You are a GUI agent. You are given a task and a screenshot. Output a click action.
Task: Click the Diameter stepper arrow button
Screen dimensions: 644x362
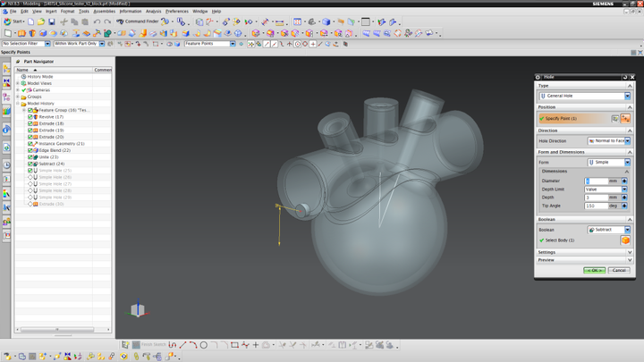pos(624,181)
